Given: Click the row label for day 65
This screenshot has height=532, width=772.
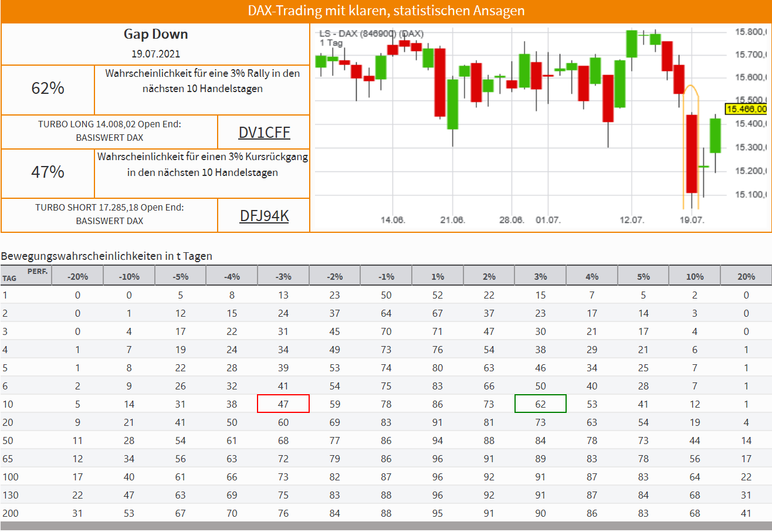Looking at the screenshot, I should 7,458.
